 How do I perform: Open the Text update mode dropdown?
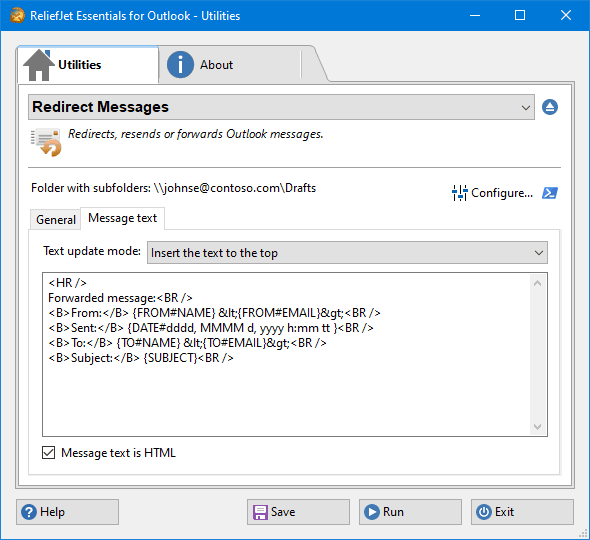coord(347,253)
